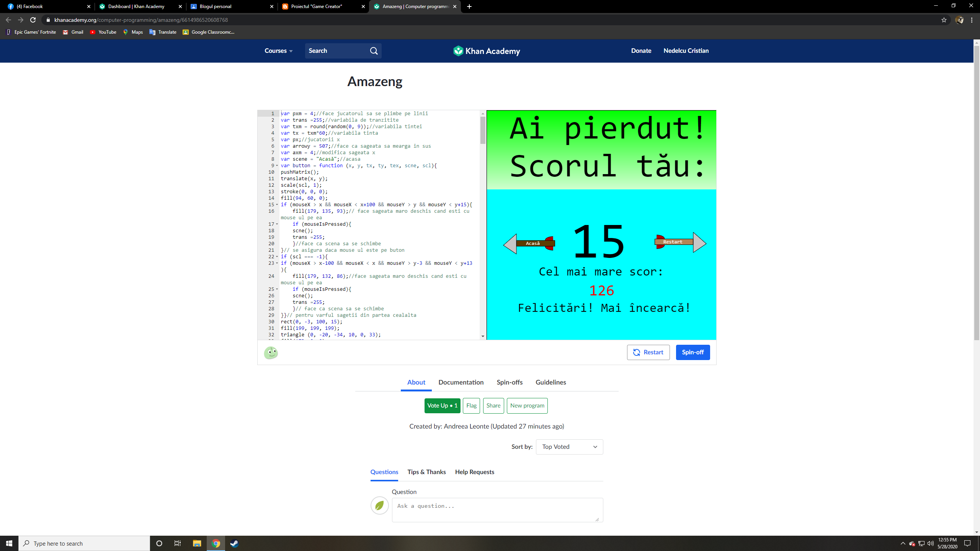Viewport: 980px width, 551px height.
Task: Flag this program
Action: (471, 406)
